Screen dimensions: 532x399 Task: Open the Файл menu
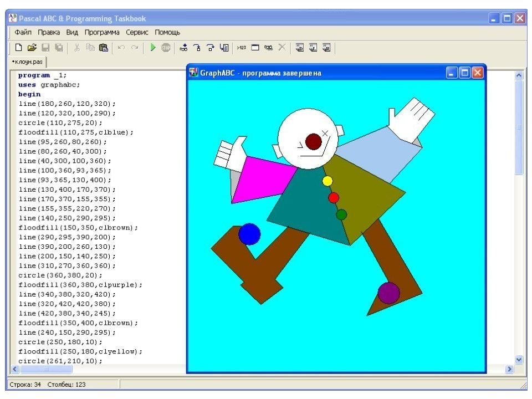coord(23,32)
